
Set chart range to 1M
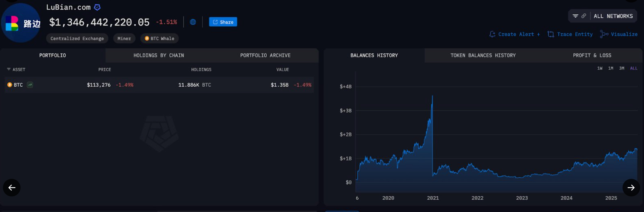pyautogui.click(x=611, y=68)
